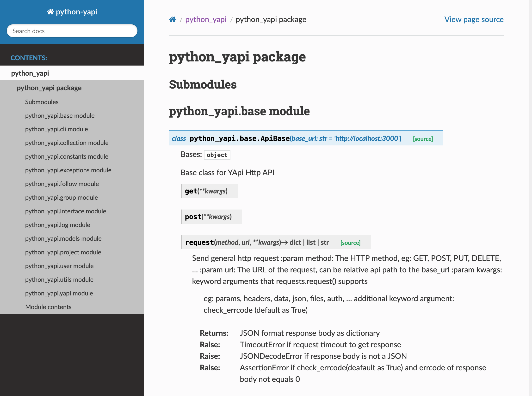This screenshot has width=532, height=396.
Task: Jump to python_yapi.models module
Action: pyautogui.click(x=63, y=239)
